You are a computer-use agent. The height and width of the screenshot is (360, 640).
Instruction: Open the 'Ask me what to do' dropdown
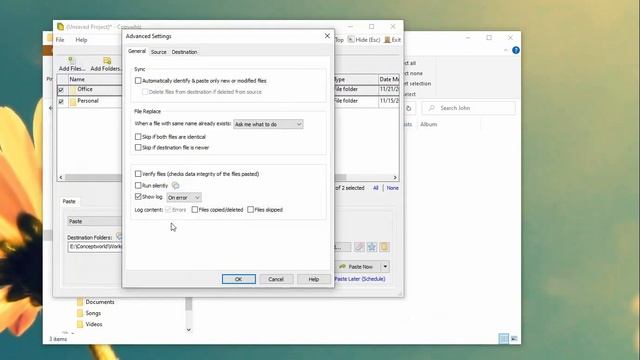(268, 124)
